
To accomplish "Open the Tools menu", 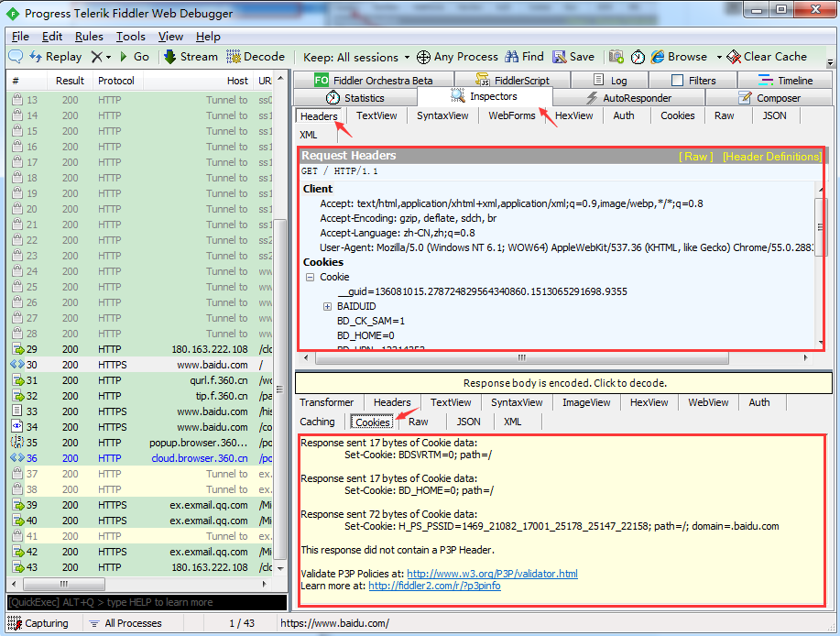I will tap(131, 37).
